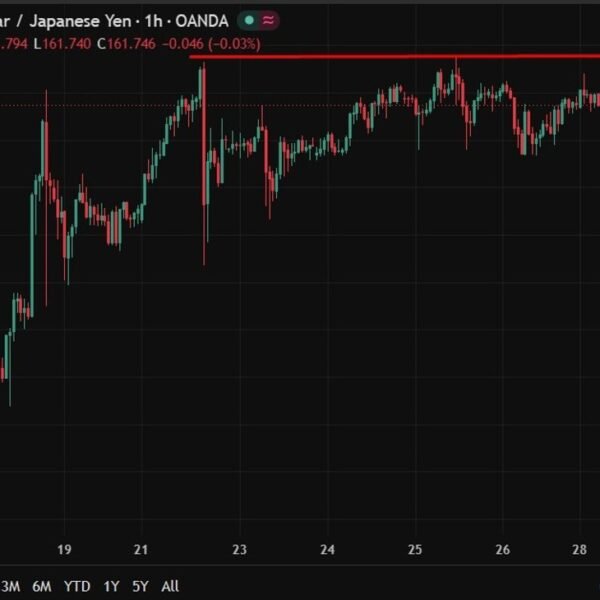
Task: Show All available chart history
Action: point(170,586)
